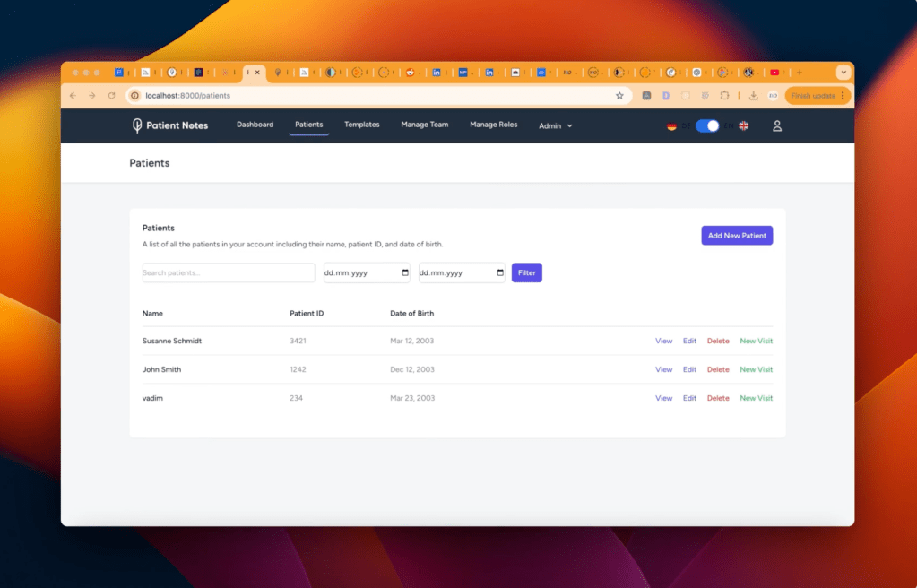The width and height of the screenshot is (917, 588).
Task: Start New Visit for Susanne Schmidt
Action: click(x=757, y=341)
